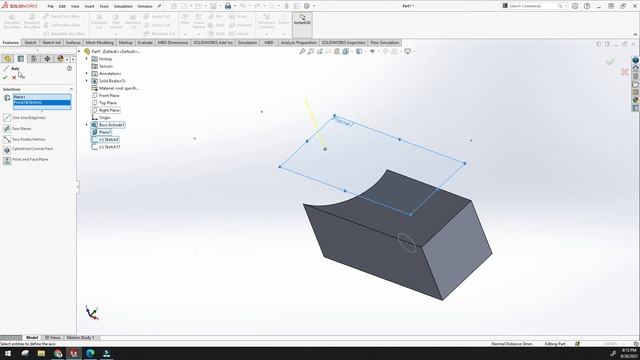Choose the Two Planes axis option

[17, 129]
